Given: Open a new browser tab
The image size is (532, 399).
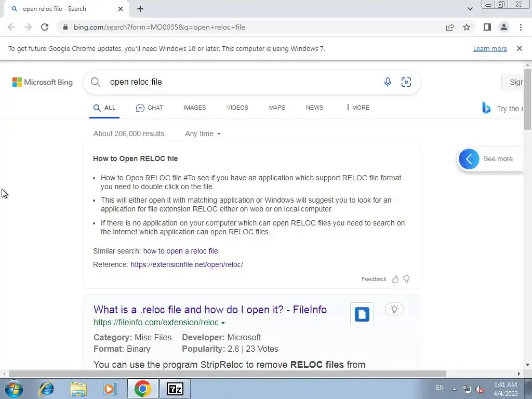Looking at the screenshot, I should tap(140, 9).
